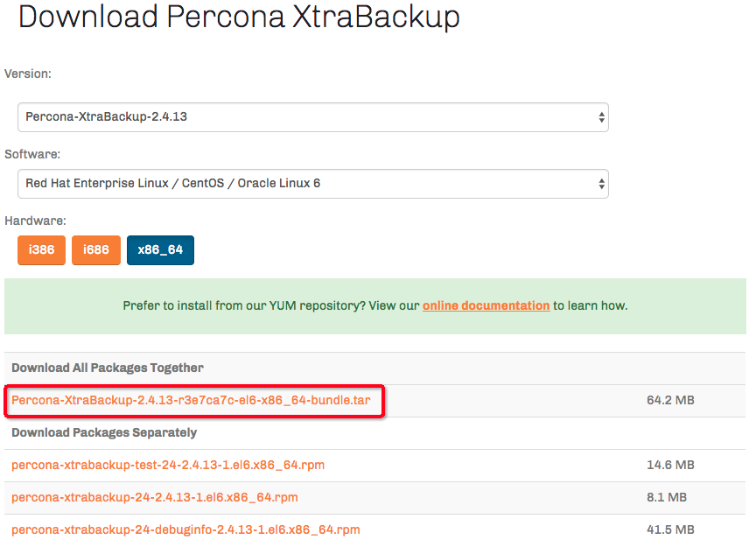
Task: Click the Software: field label
Action: 32,155
